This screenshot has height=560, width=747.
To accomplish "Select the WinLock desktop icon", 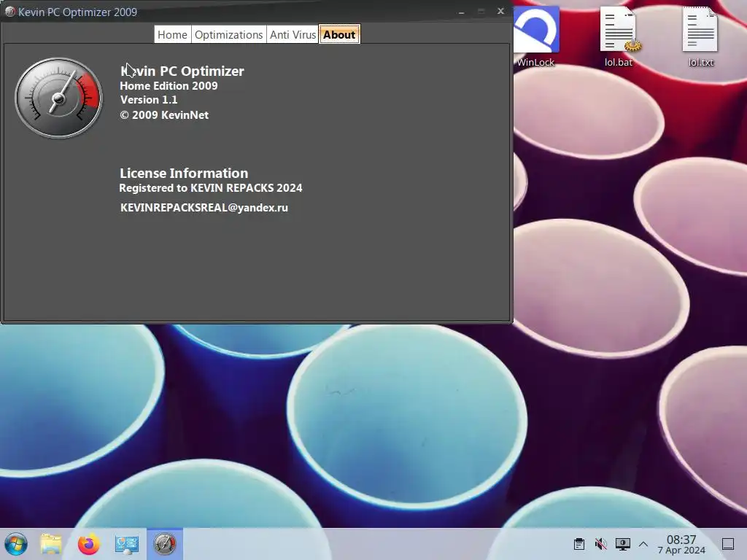I will (x=536, y=36).
